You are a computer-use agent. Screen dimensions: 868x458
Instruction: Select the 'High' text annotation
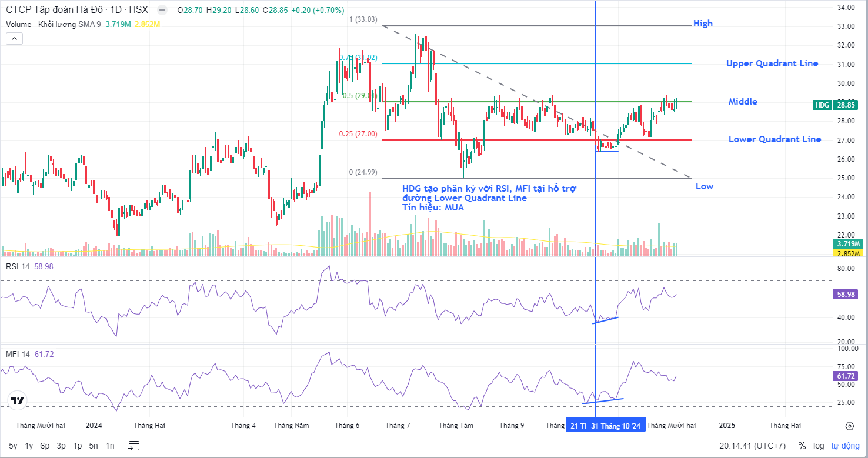(x=703, y=24)
